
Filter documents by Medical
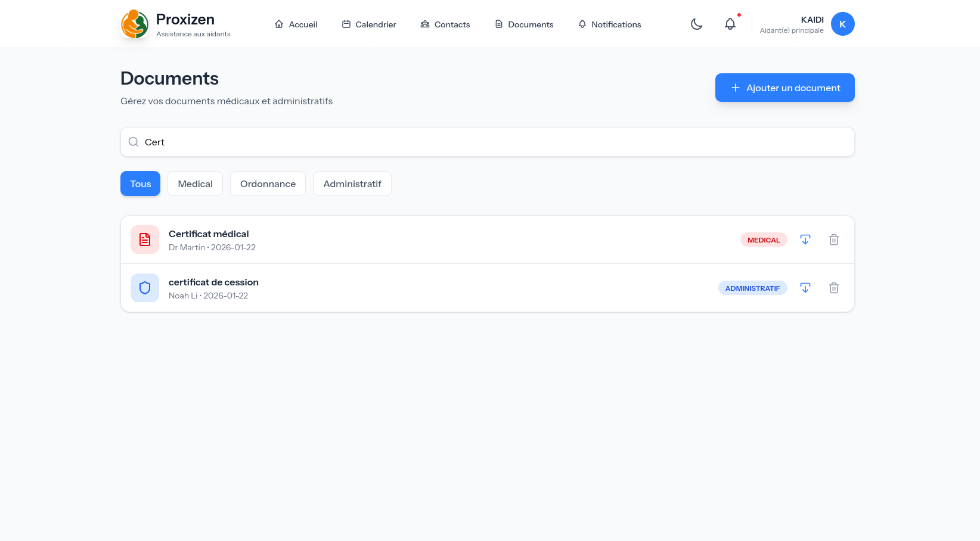click(195, 184)
